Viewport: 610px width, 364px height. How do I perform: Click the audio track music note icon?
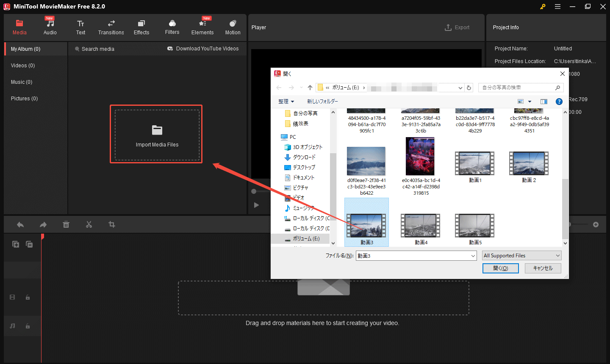(x=12, y=326)
